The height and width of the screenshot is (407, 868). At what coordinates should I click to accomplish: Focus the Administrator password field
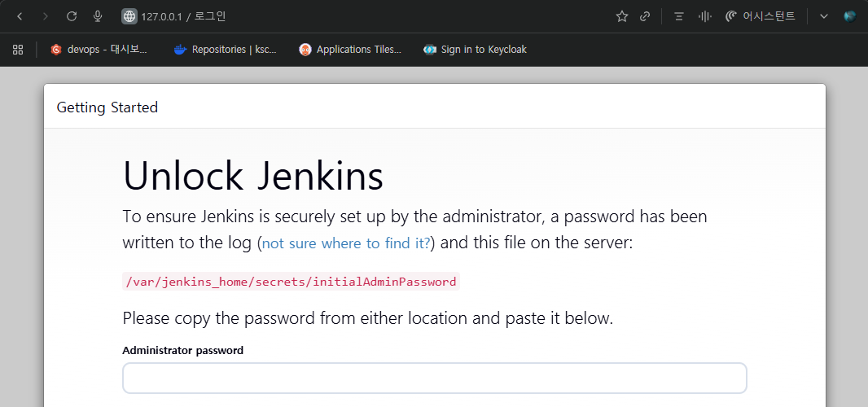(435, 379)
